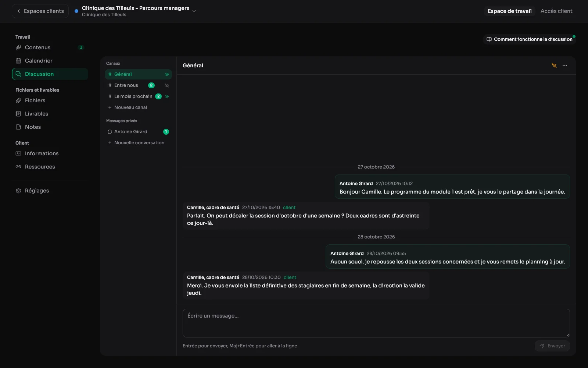Image resolution: width=588 pixels, height=368 pixels.
Task: Click the unread badge on Entre nous
Action: pyautogui.click(x=151, y=85)
